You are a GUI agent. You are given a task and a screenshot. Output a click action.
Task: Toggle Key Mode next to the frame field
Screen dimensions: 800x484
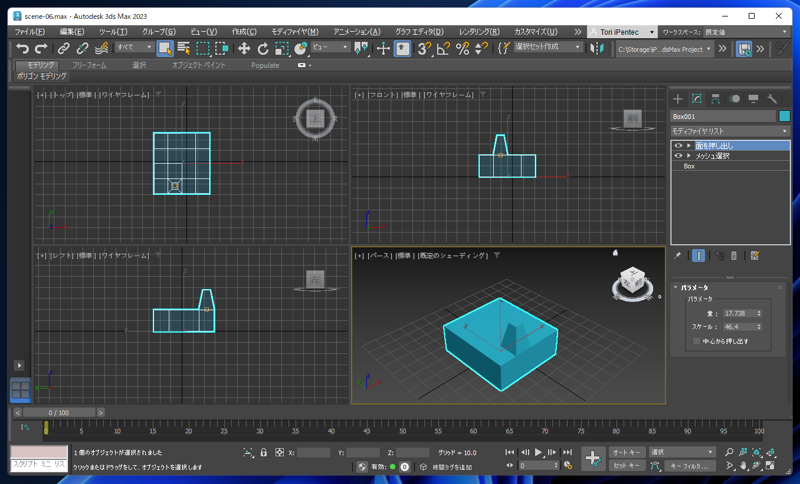pyautogui.click(x=510, y=466)
